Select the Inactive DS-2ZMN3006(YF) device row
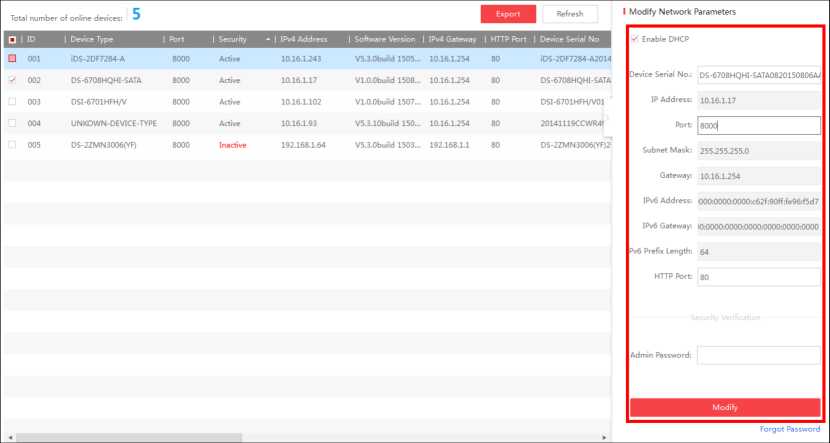 tap(300, 145)
